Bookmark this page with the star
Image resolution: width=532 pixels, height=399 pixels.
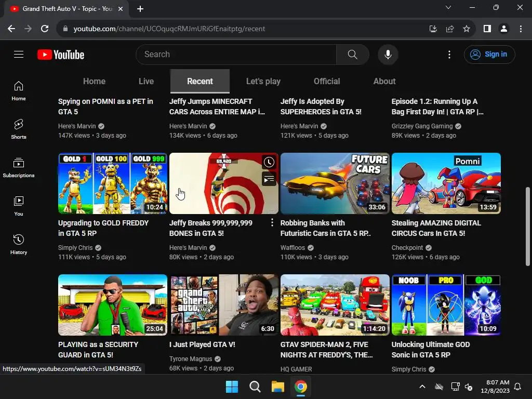click(x=467, y=29)
